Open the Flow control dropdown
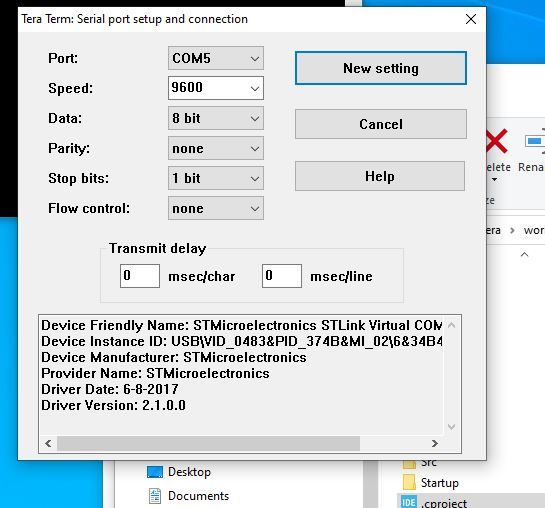545x508 pixels. click(x=216, y=208)
